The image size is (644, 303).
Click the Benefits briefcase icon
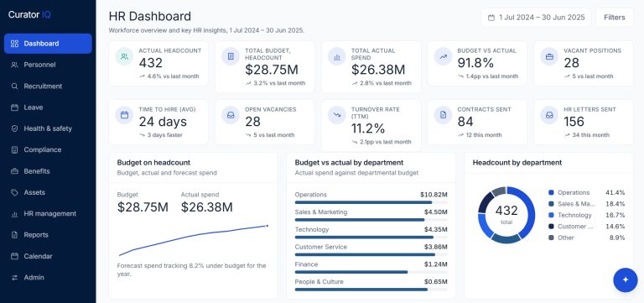coord(15,171)
